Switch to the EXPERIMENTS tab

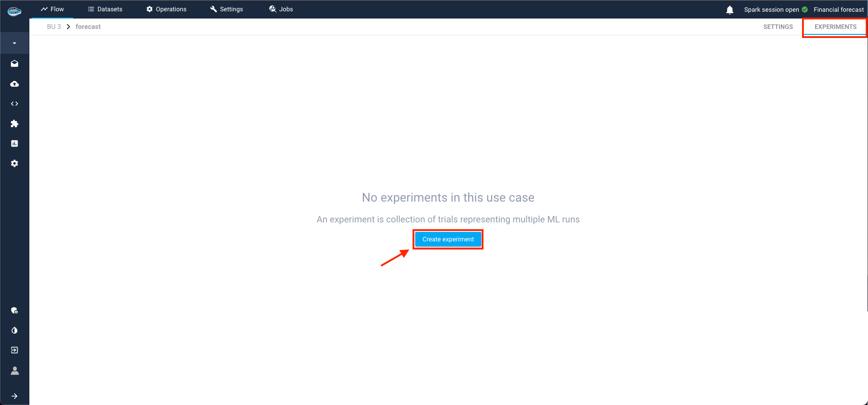[835, 27]
